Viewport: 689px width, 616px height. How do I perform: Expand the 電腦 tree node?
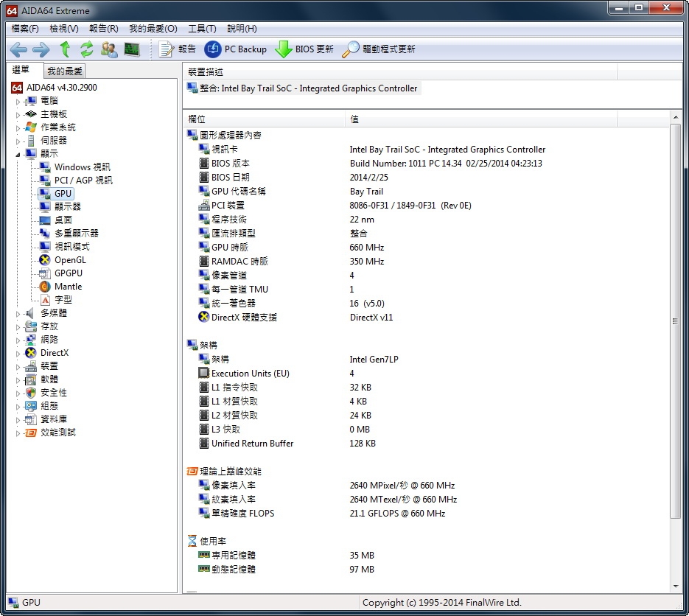point(18,102)
